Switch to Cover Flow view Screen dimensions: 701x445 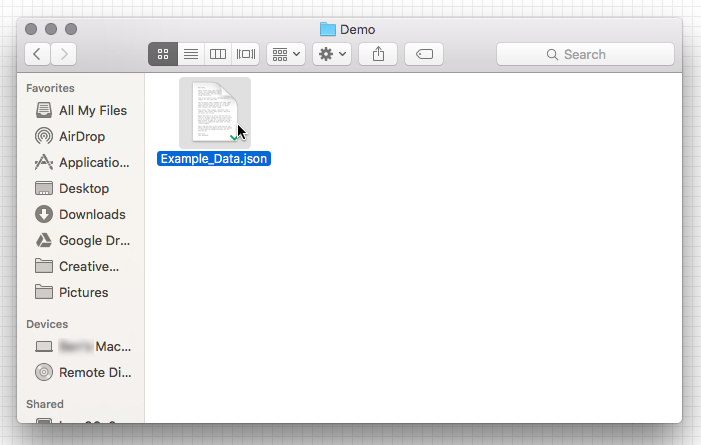245,54
